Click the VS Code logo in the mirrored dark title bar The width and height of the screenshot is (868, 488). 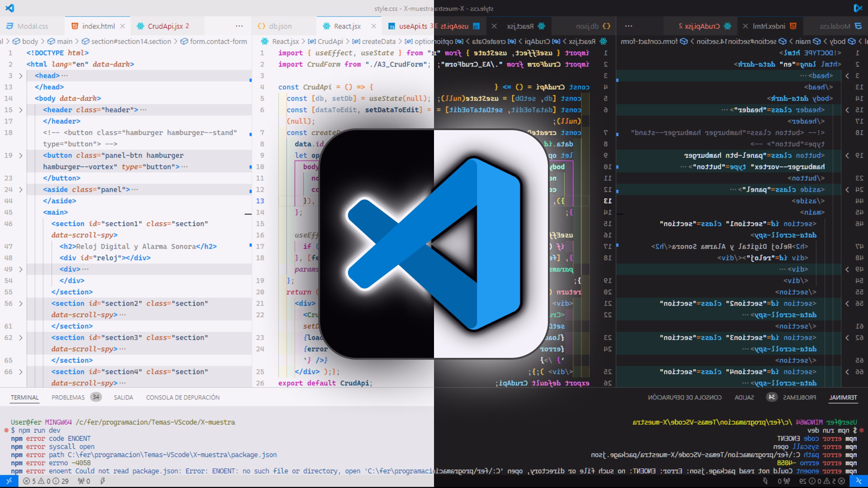coord(858,8)
